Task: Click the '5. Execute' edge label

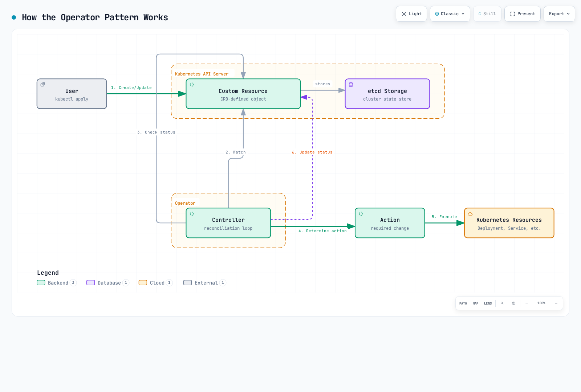Action: [x=444, y=217]
